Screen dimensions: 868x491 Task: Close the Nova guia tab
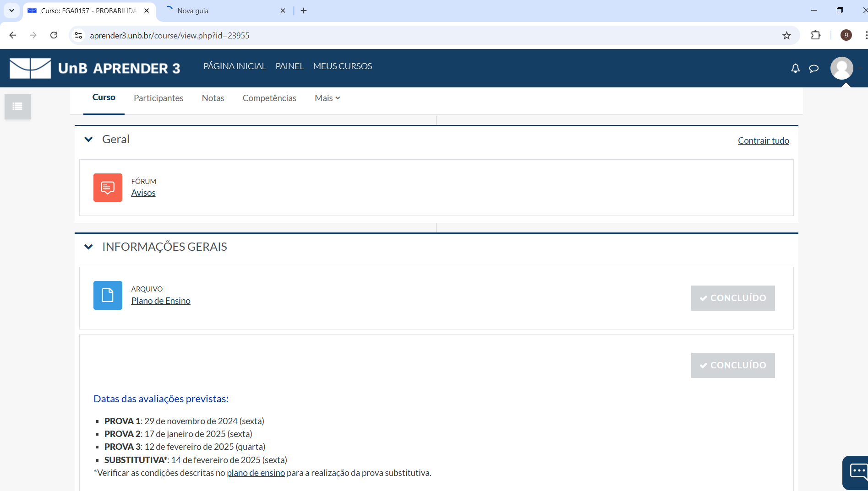pyautogui.click(x=283, y=11)
